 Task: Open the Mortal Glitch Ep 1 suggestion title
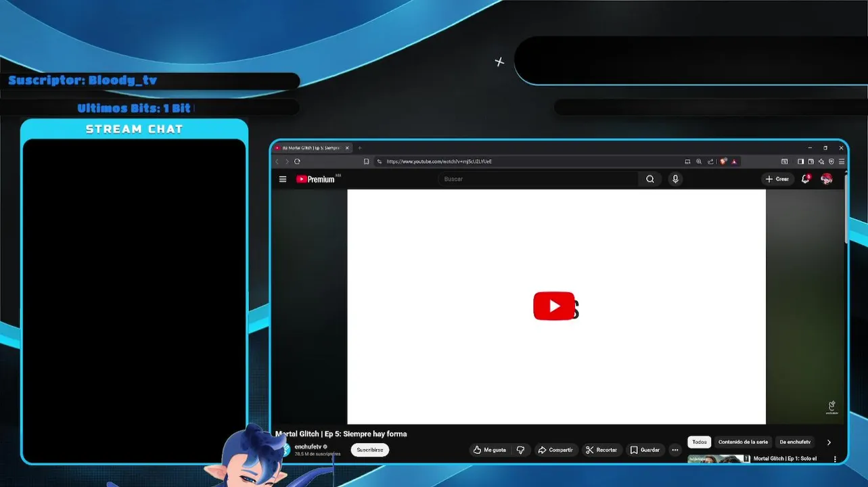[x=785, y=459]
